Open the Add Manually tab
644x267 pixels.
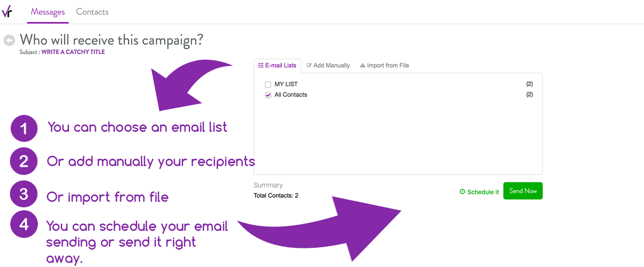pos(331,65)
